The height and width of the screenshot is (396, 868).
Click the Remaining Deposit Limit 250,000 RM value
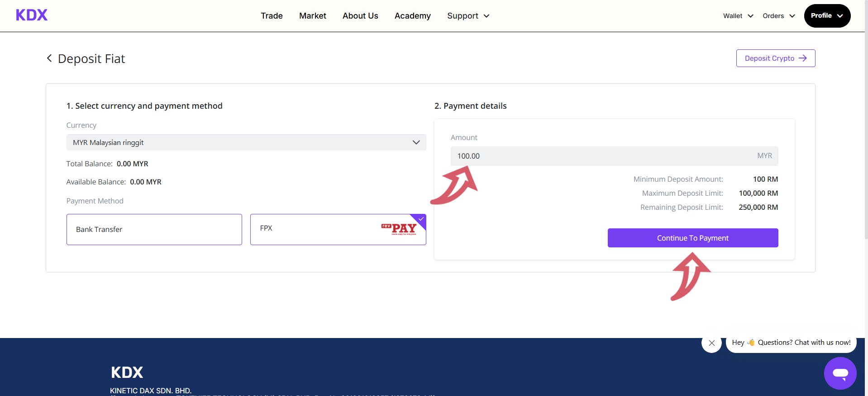758,207
